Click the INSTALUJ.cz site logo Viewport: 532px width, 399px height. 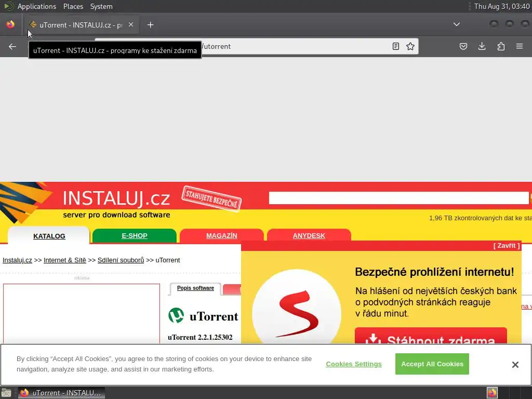click(116, 198)
